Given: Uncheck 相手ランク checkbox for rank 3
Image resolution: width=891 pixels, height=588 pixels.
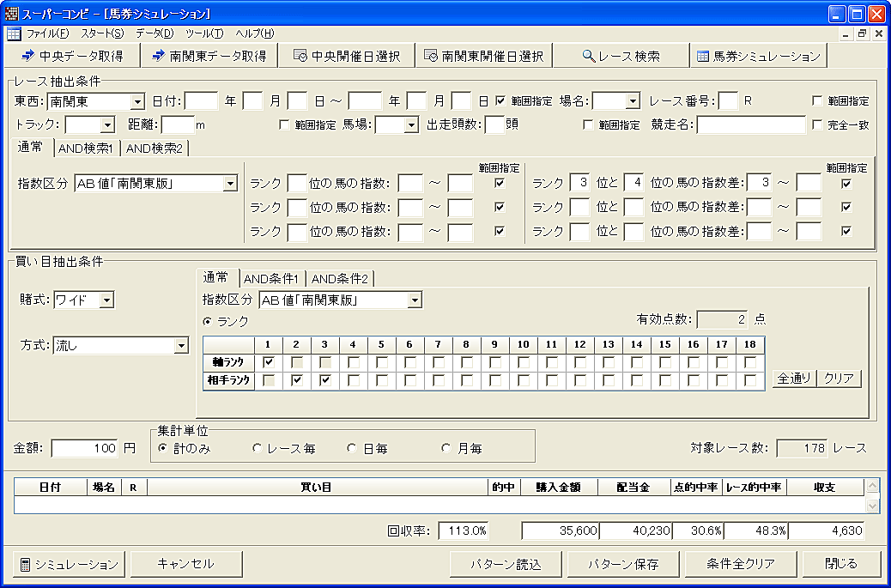Looking at the screenshot, I should 325,380.
